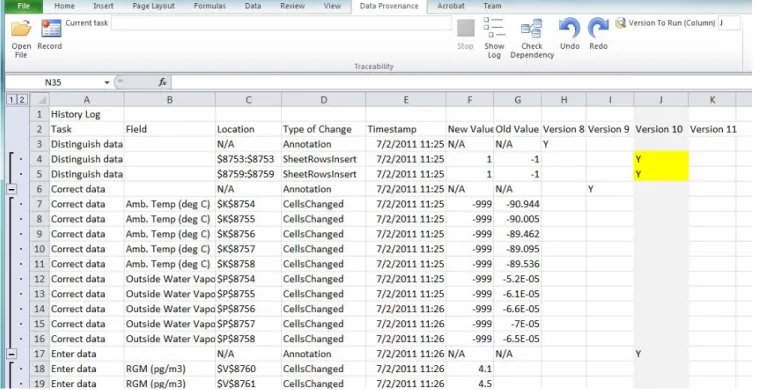Click the Version To Run column field
Image resolution: width=758 pixels, height=390 pixels.
click(x=729, y=23)
